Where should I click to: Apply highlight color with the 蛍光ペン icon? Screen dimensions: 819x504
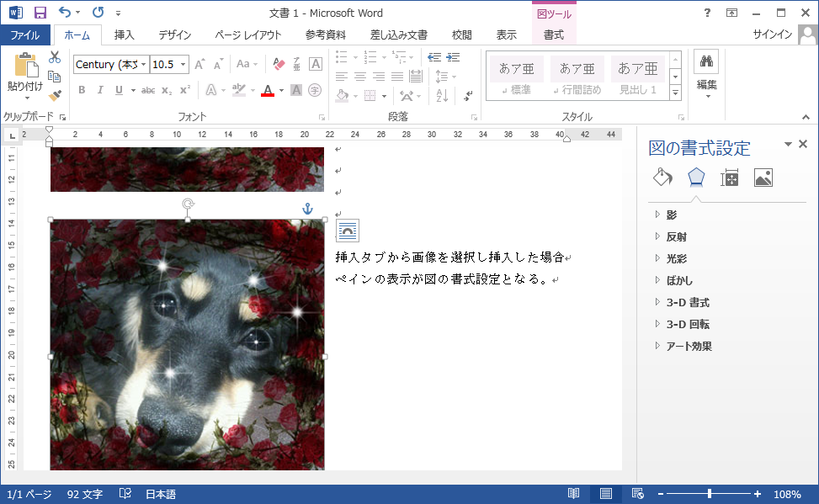[240, 90]
